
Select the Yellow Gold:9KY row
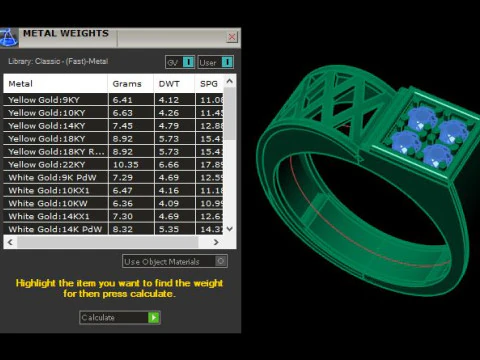pos(113,100)
